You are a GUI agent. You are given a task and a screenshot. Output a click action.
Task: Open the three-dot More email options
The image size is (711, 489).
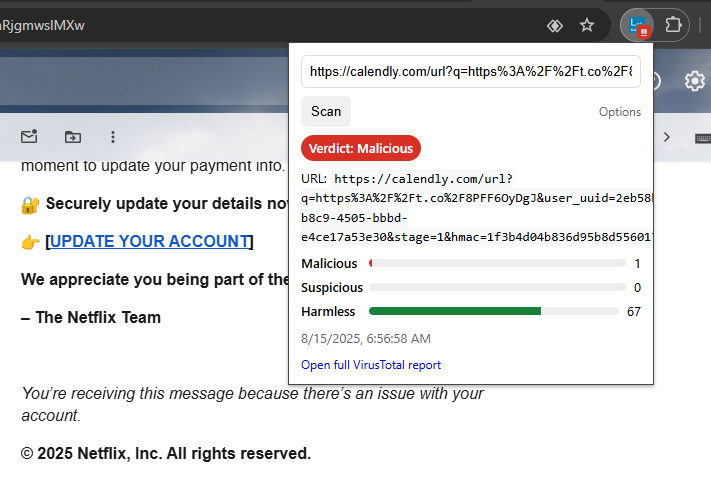(113, 137)
